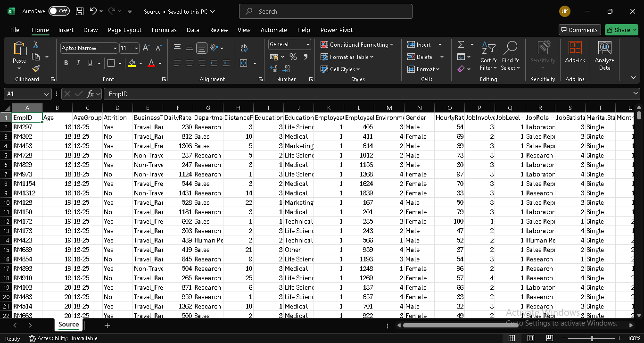Switch to Page Layout view in status bar

click(531, 338)
